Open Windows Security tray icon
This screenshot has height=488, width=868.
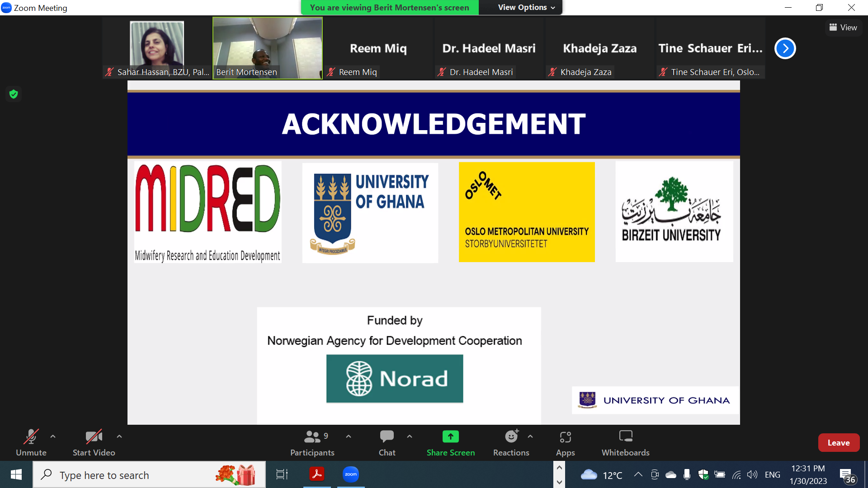703,474
